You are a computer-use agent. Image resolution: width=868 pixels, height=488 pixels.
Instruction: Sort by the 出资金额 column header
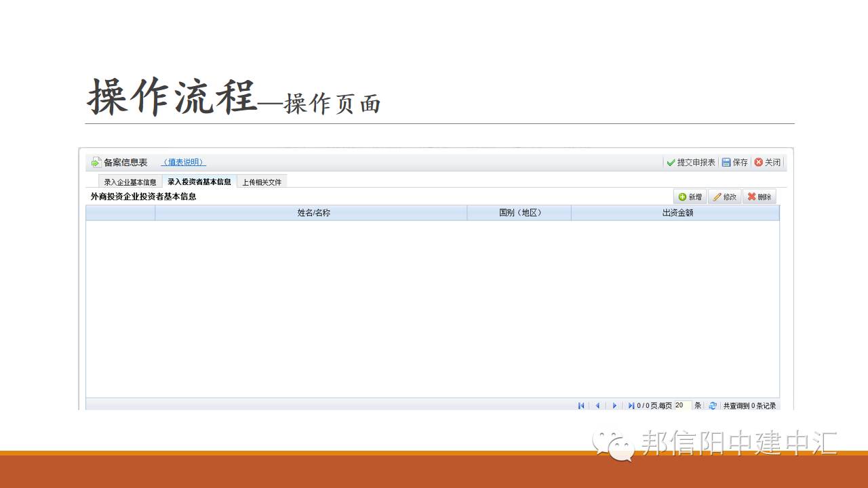[x=677, y=213]
